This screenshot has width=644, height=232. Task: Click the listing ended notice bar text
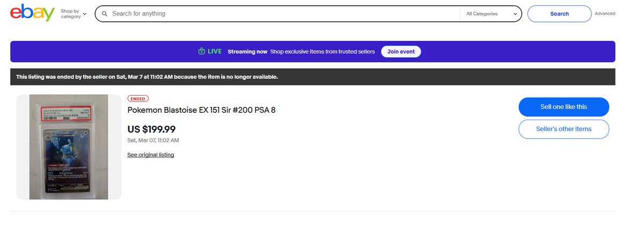[147, 77]
